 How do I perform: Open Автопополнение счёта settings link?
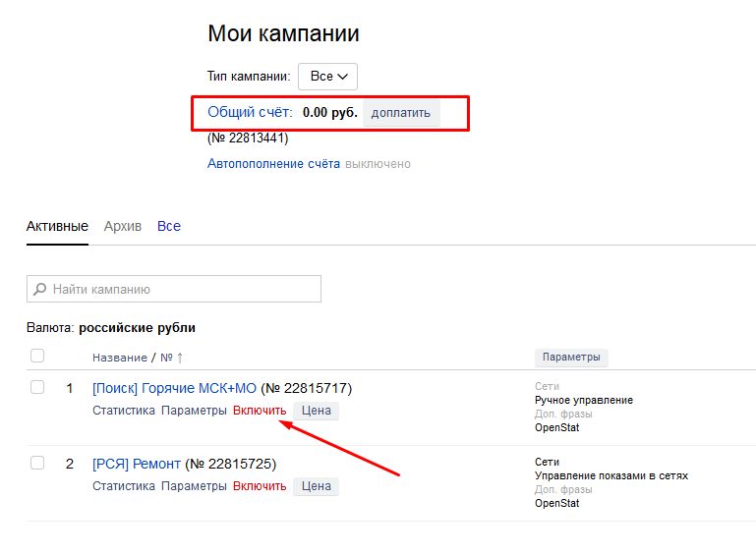click(273, 164)
